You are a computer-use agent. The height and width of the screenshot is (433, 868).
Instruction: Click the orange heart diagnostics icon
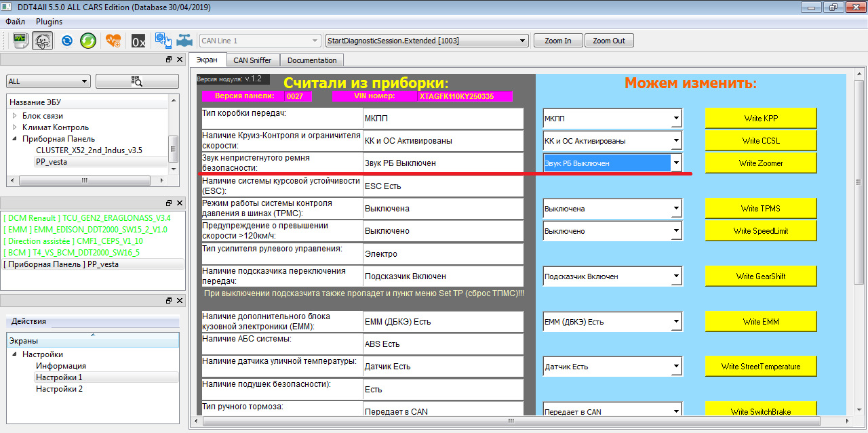pos(113,41)
